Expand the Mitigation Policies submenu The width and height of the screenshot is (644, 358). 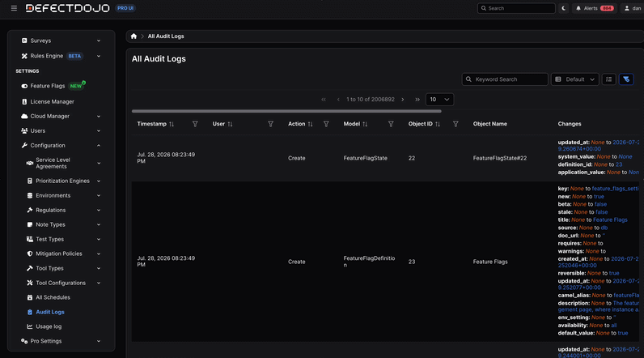pyautogui.click(x=64, y=254)
